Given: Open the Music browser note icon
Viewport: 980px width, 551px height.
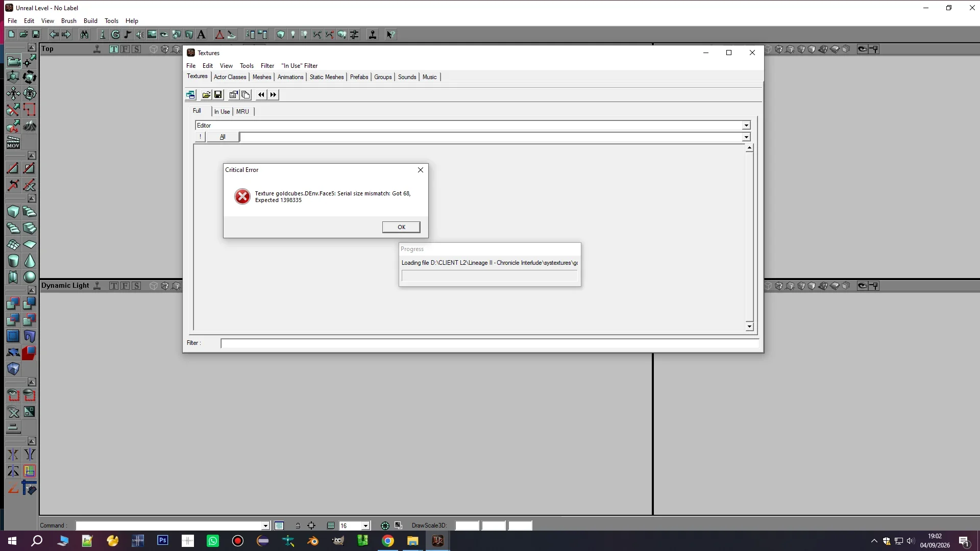Looking at the screenshot, I should point(128,34).
